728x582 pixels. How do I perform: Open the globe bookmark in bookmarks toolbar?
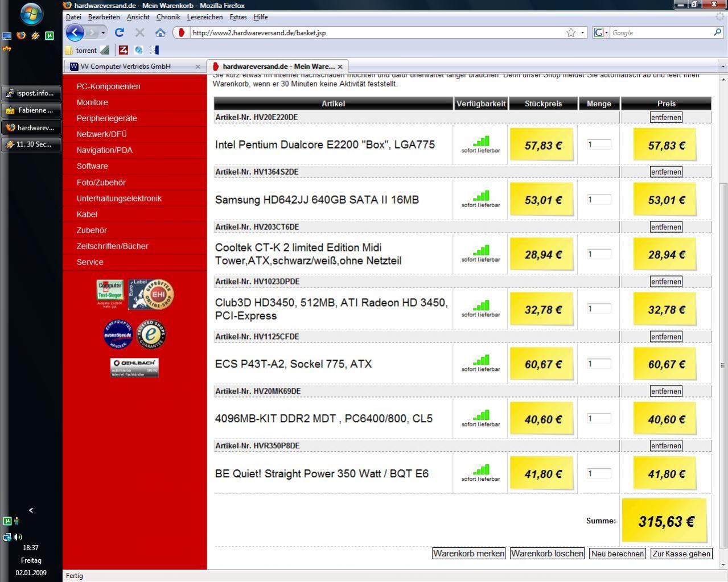pyautogui.click(x=138, y=50)
